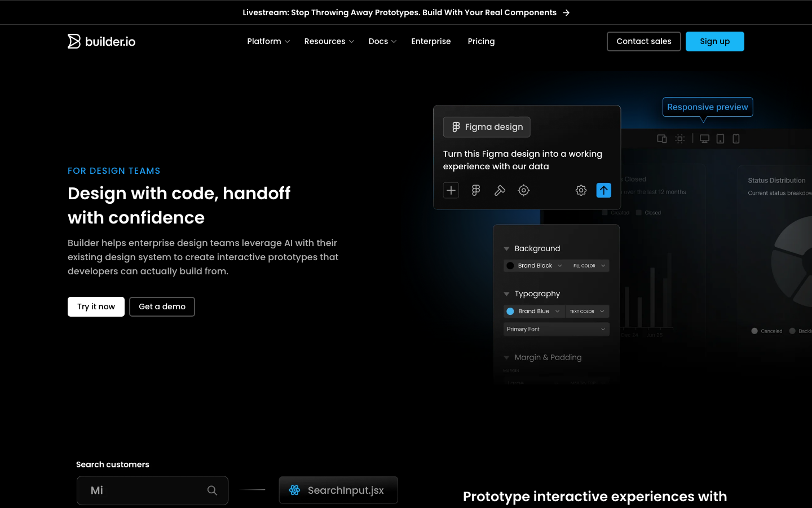Collapse the Margin & Padding section
The image size is (812, 508).
(506, 357)
